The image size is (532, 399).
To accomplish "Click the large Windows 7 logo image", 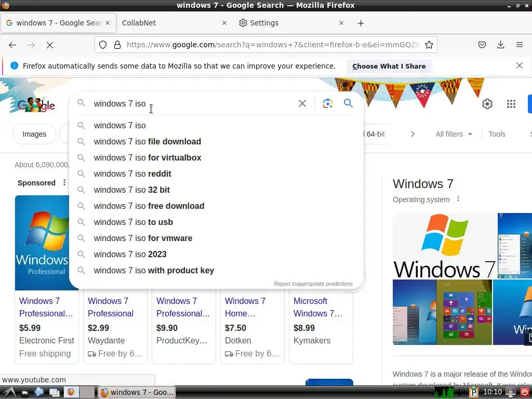I will (x=445, y=246).
